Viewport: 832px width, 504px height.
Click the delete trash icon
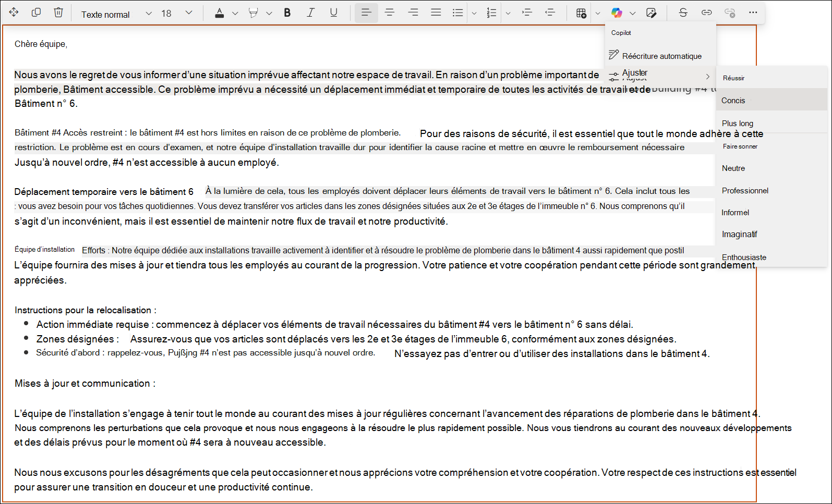point(58,13)
